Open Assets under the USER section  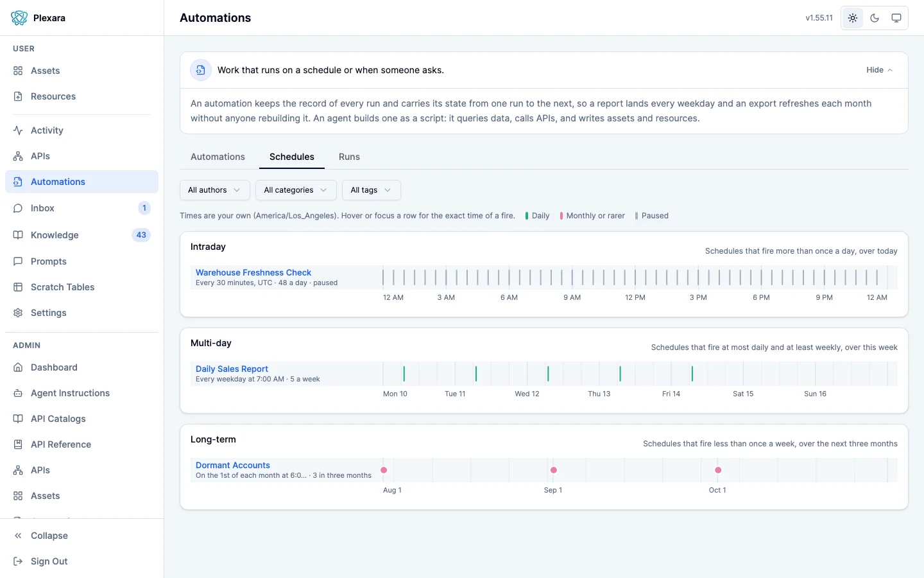[x=81, y=71]
